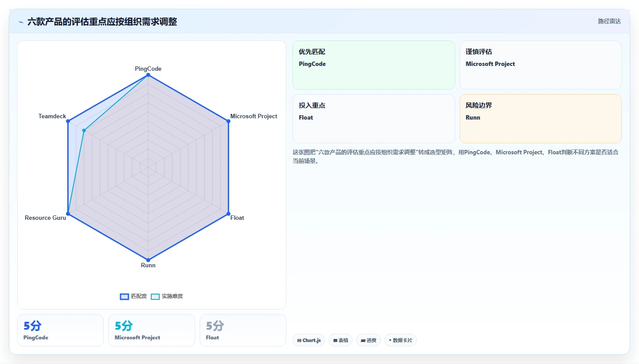Click the Teamdeck axis label
The image size is (639, 364).
(x=52, y=116)
